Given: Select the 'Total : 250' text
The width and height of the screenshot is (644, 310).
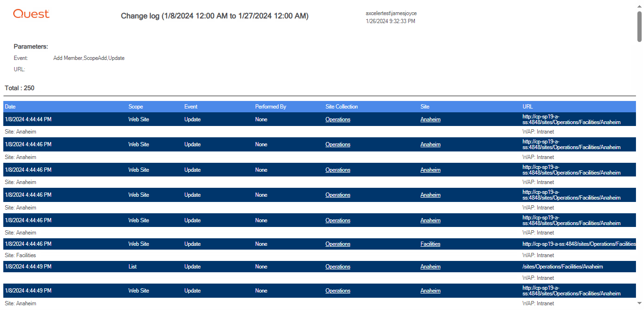Looking at the screenshot, I should coord(19,88).
